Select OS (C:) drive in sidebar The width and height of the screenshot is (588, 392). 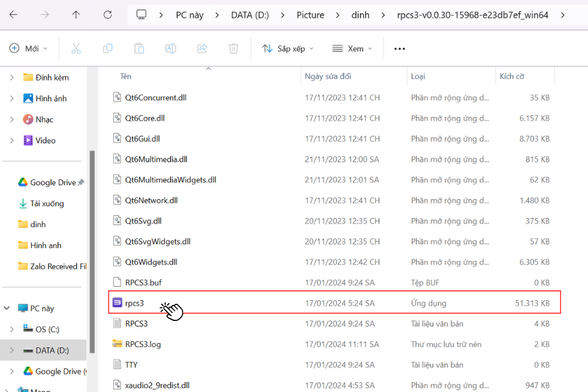[x=41, y=330]
